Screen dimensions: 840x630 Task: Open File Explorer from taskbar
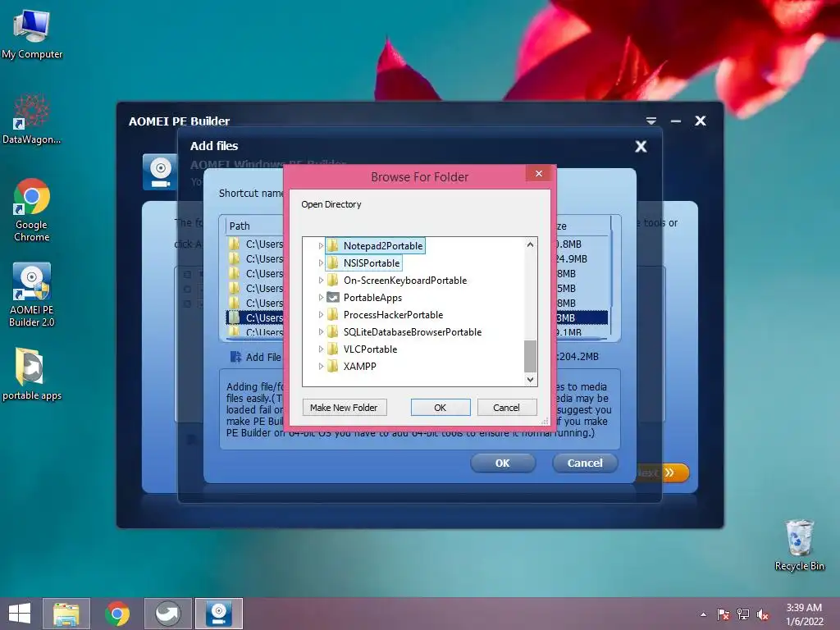[66, 614]
